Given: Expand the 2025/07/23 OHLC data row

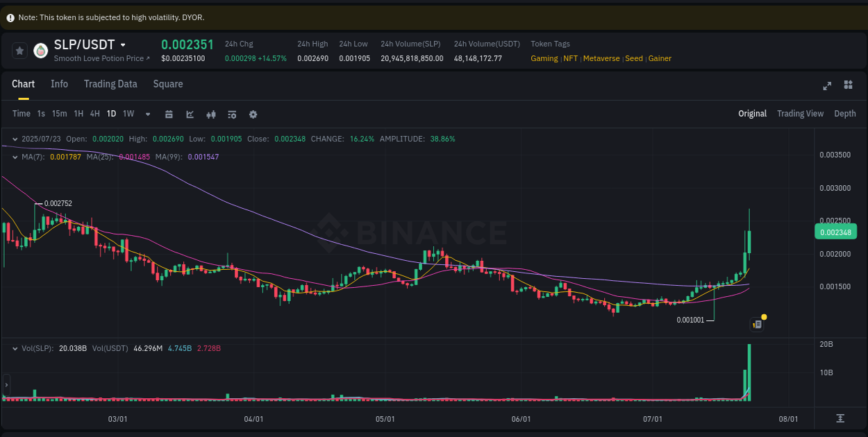Looking at the screenshot, I should click(14, 139).
